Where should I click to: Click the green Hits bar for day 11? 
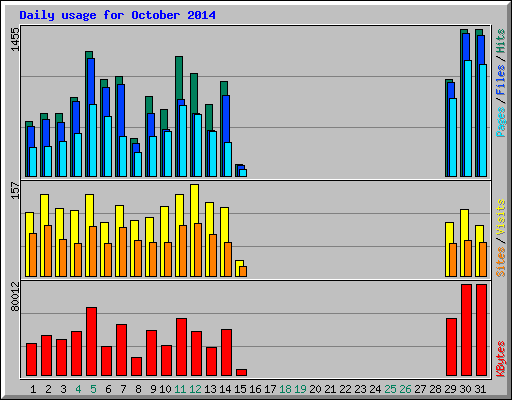point(179,77)
